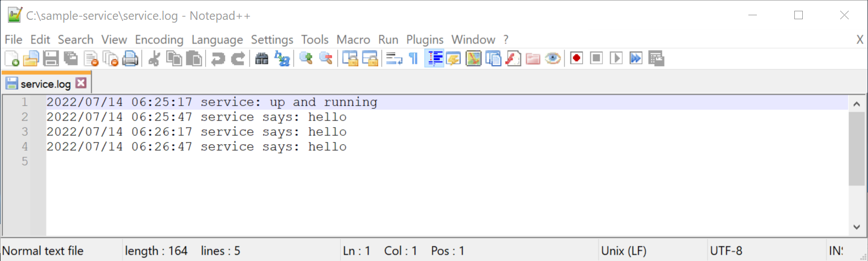Click the vertical scrollbar down arrow
This screenshot has height=261, width=868.
(x=857, y=226)
